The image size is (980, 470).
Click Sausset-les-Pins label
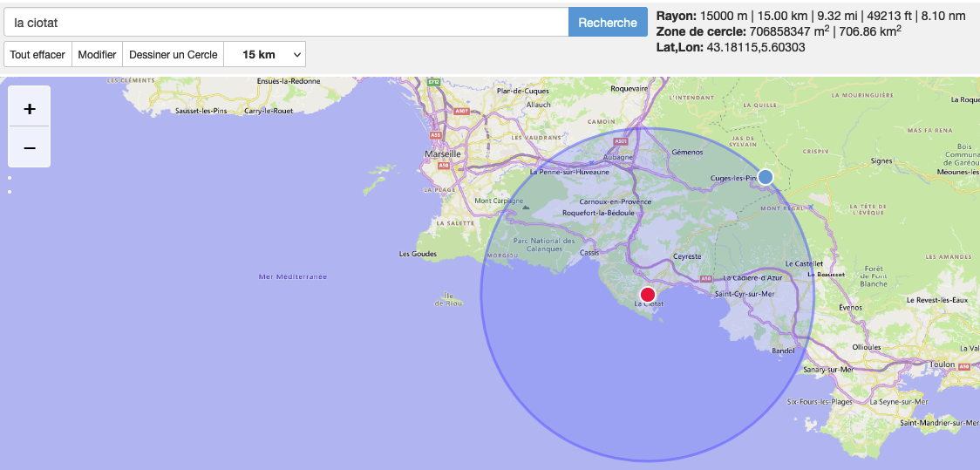click(201, 112)
